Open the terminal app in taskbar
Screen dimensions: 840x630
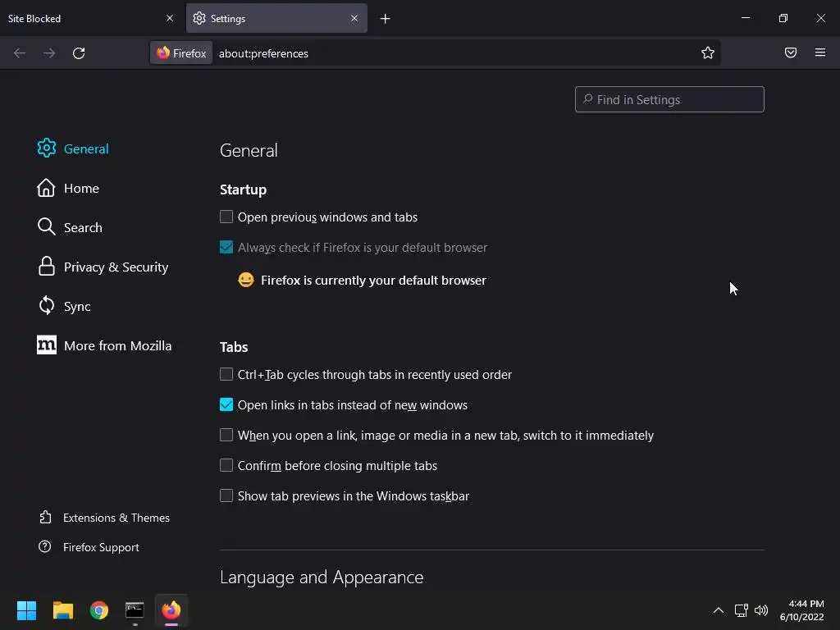coord(135,610)
